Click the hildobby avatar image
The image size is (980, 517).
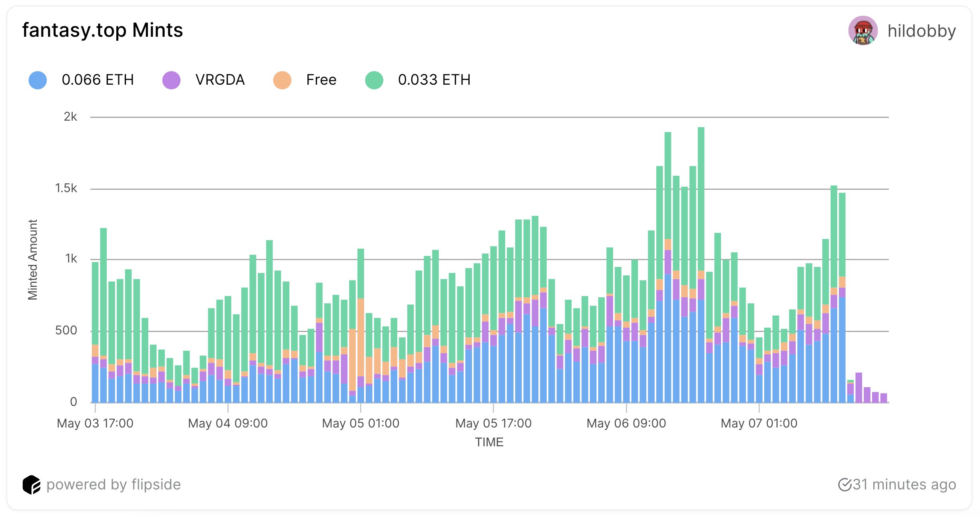point(862,30)
